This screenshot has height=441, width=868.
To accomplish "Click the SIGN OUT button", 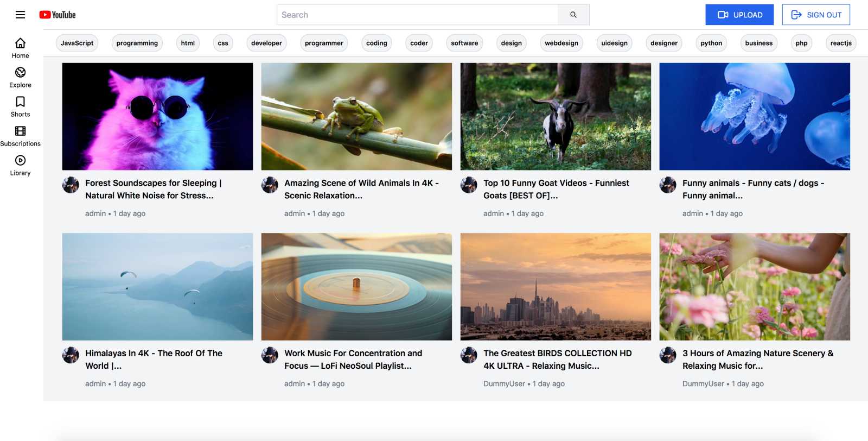I will pos(816,15).
